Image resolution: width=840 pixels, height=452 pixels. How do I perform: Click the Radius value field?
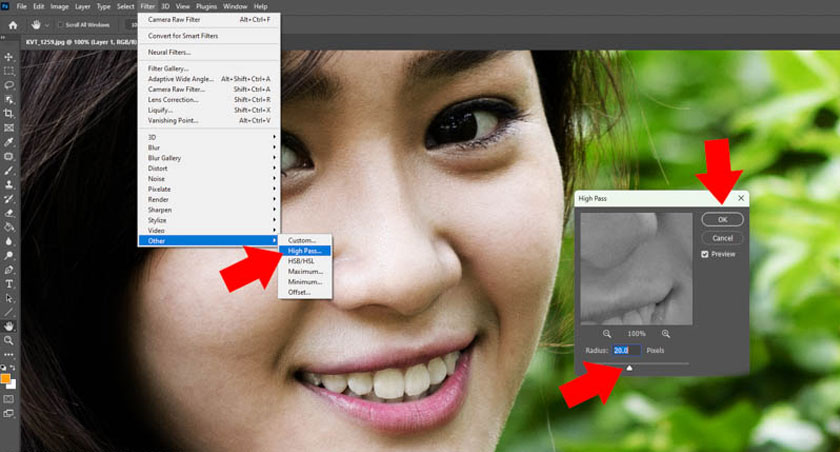626,350
